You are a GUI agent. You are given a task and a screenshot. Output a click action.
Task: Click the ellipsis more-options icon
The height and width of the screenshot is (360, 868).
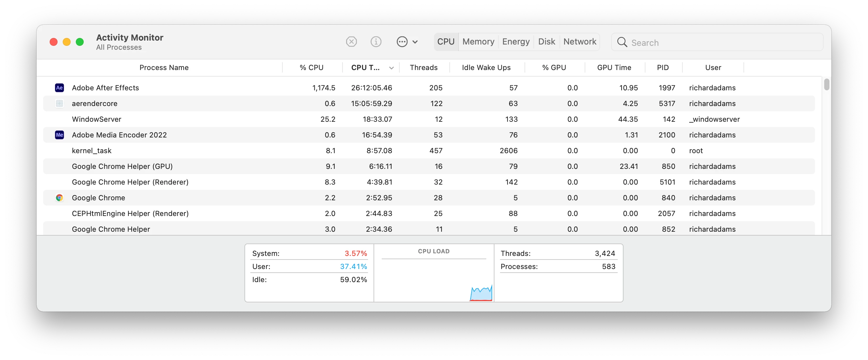point(402,42)
